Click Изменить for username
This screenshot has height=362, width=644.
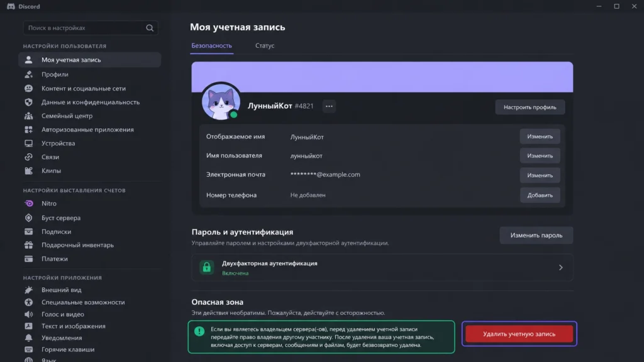pyautogui.click(x=540, y=156)
